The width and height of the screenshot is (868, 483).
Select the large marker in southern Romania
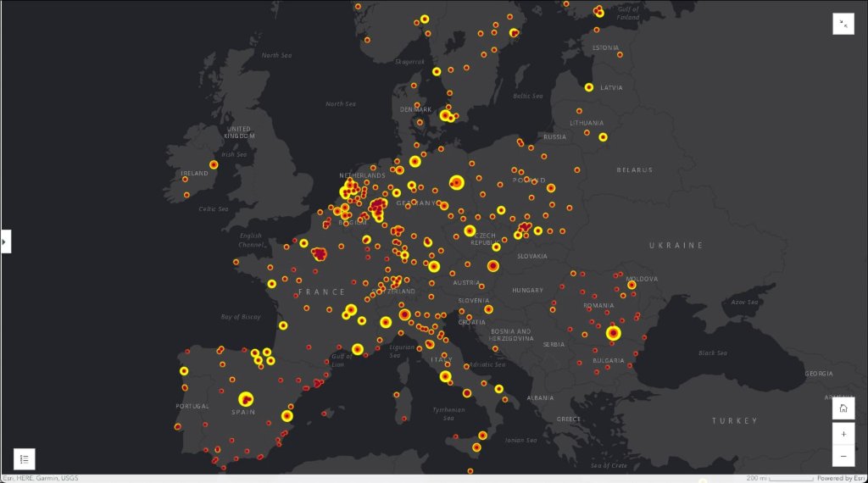pyautogui.click(x=613, y=334)
